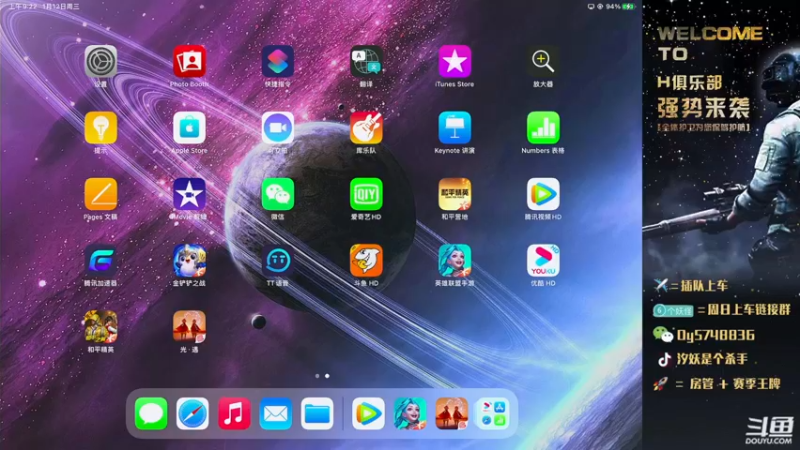
Task: Open Tencent Video in dock recents
Action: coord(368,413)
